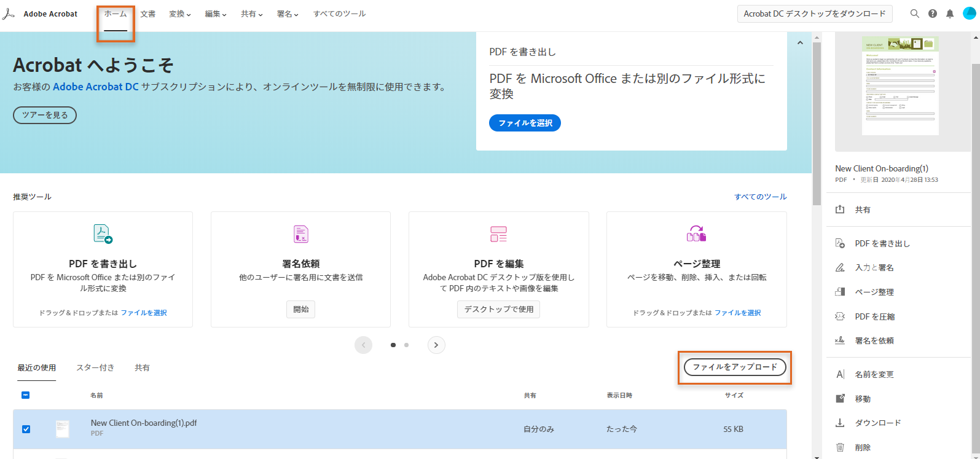Viewport: 980px width, 459px height.
Task: Open the user profile avatar
Action: 969,14
